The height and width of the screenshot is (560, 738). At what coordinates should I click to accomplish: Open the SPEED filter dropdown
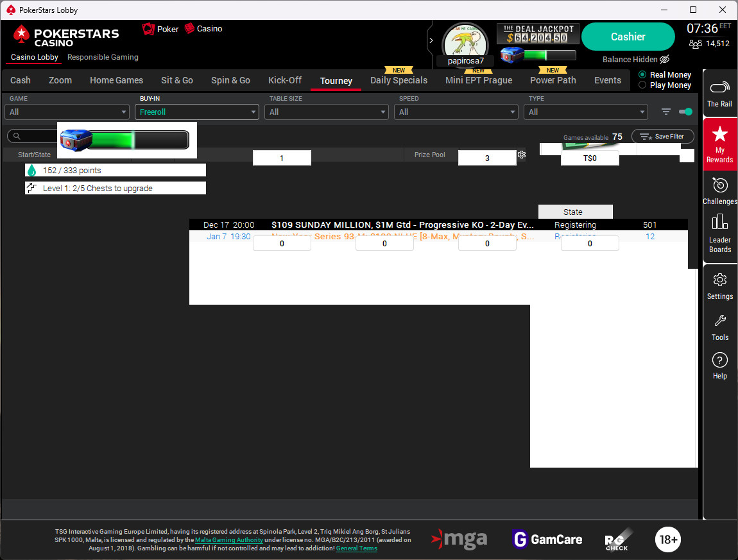pos(456,112)
